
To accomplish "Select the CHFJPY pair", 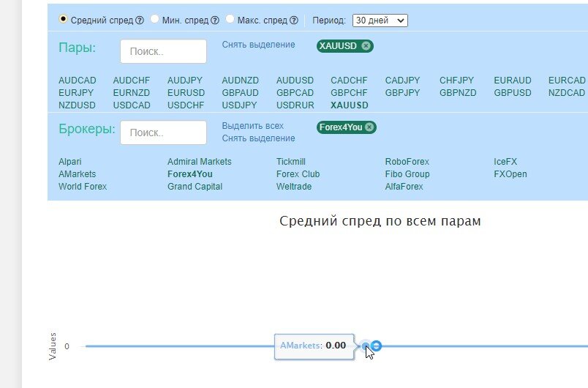I will click(x=456, y=81).
